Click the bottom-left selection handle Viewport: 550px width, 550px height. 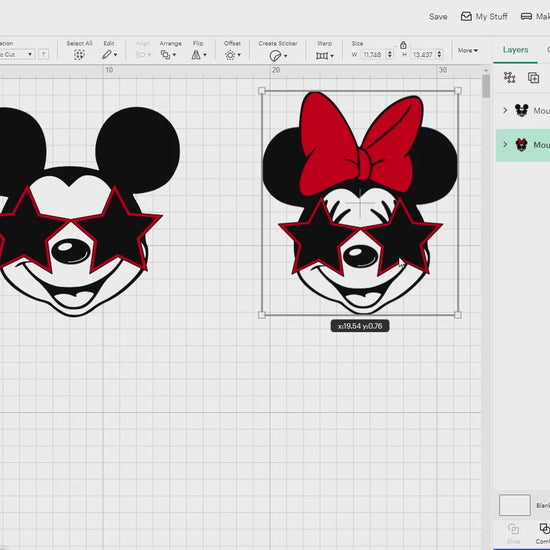[262, 315]
